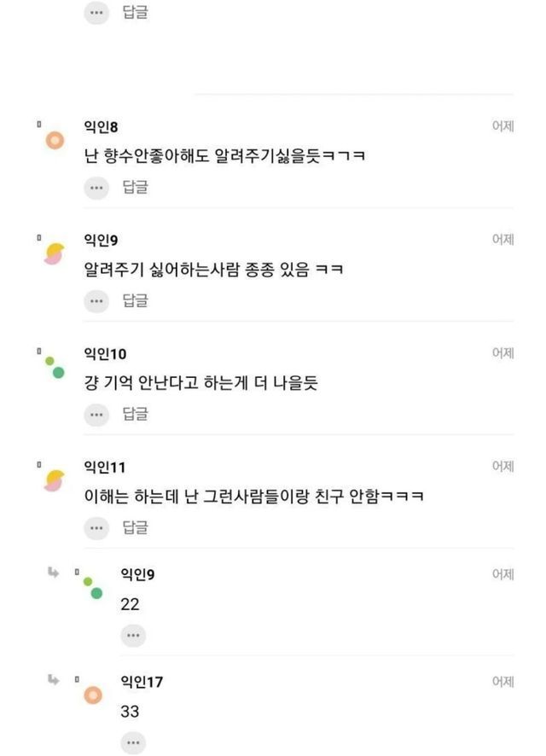Reply to 익인9's comment with 답글
The height and width of the screenshot is (756, 546).
(135, 300)
